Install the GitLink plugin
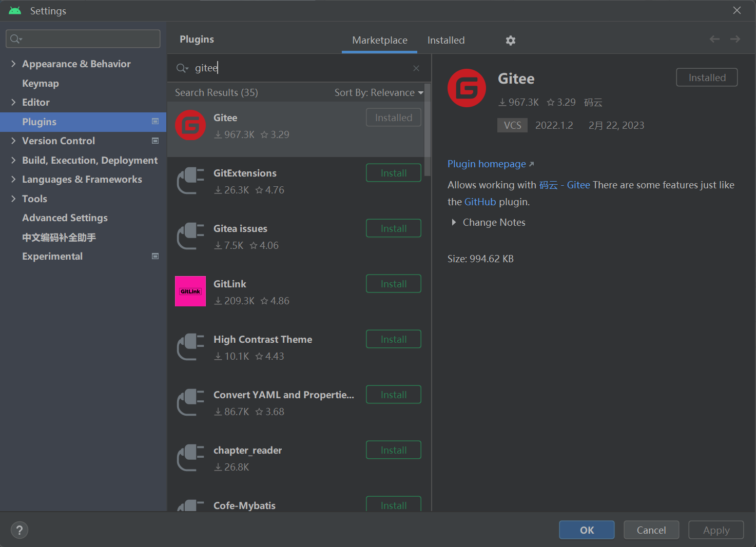The height and width of the screenshot is (547, 756). [394, 284]
